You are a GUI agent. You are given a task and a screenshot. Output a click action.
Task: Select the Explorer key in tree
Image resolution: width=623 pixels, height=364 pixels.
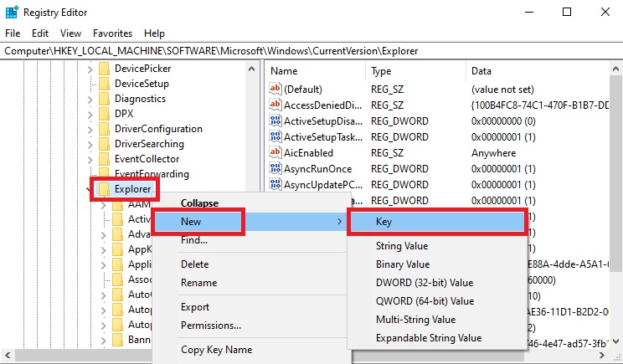point(132,189)
